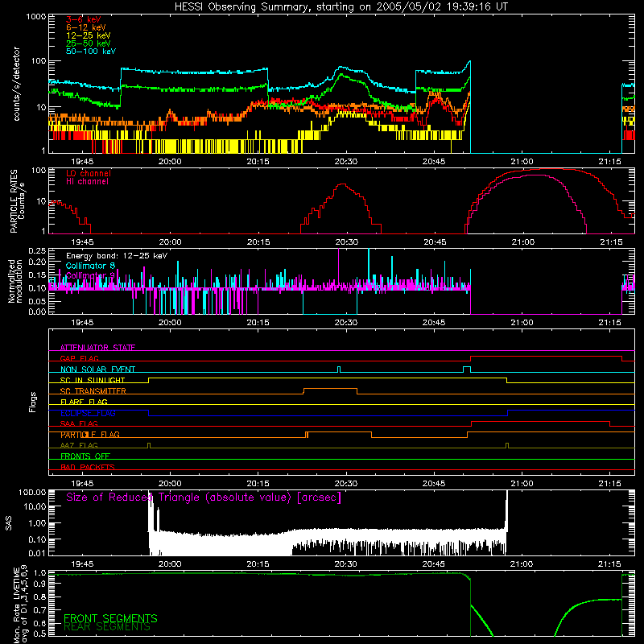Click the raised SC TRANSMITTER segment
Screen dimensions: 644x644
pyautogui.click(x=330, y=389)
